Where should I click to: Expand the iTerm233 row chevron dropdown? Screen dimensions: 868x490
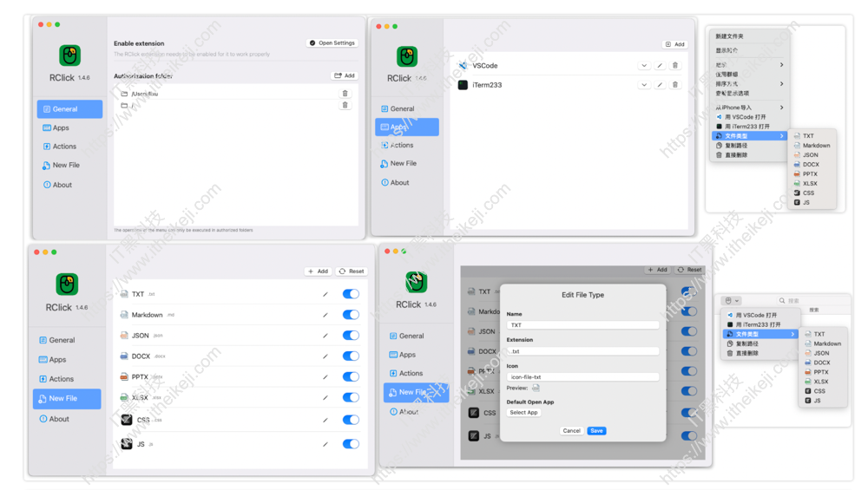coord(644,85)
